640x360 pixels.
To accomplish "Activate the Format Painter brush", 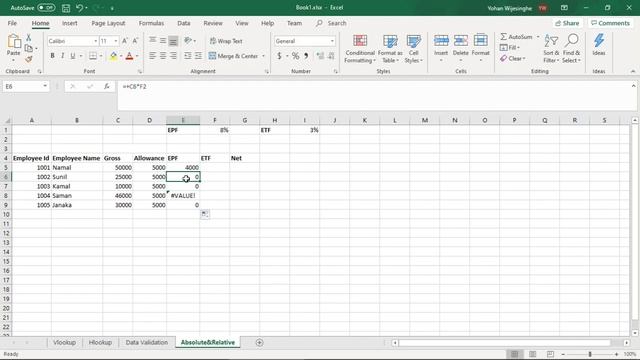I will point(29,59).
